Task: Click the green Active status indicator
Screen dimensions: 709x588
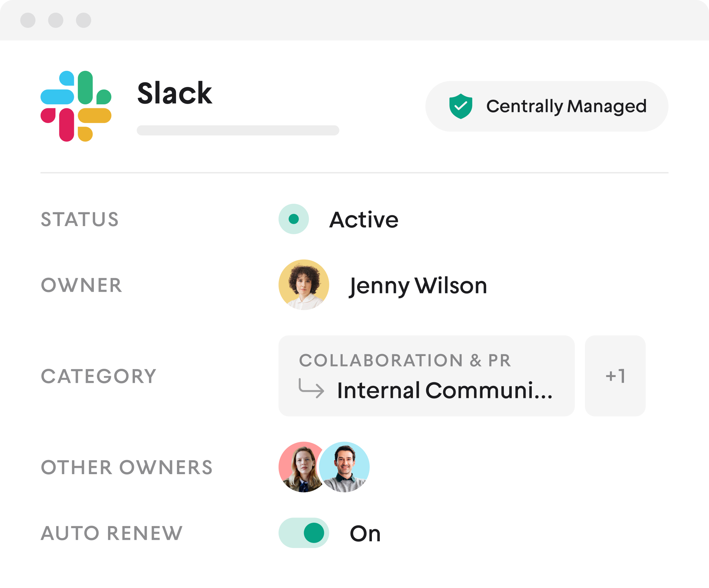Action: pyautogui.click(x=293, y=219)
